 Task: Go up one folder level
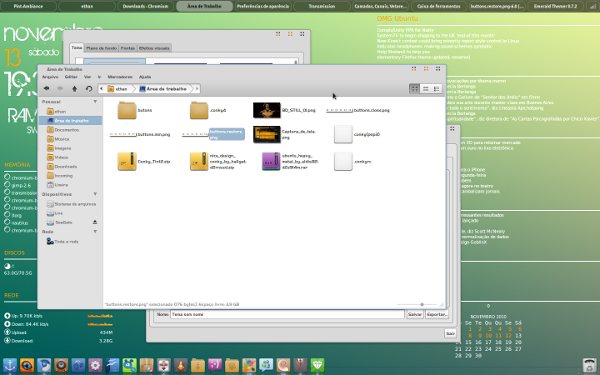click(75, 88)
